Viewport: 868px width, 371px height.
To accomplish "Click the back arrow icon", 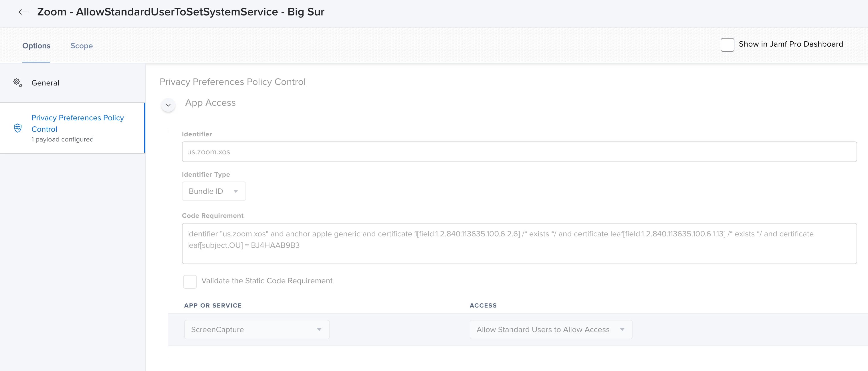I will [23, 12].
